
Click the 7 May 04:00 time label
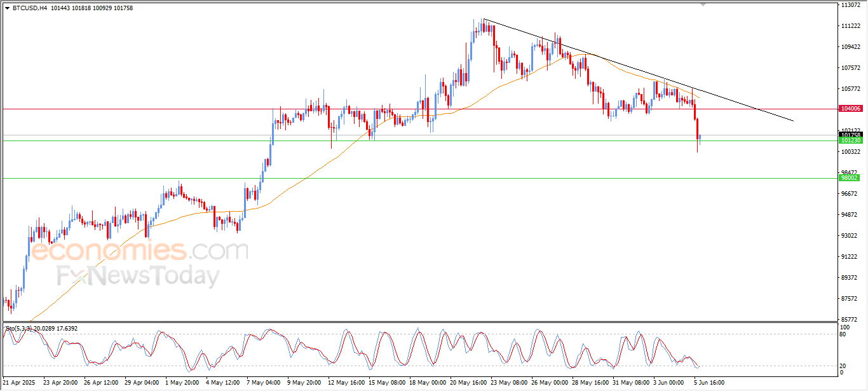coord(263,383)
